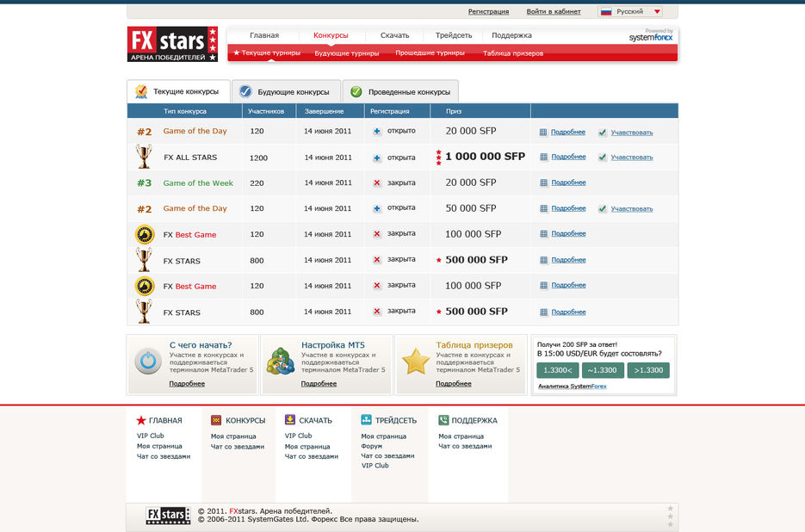Click the trophy icon beside FX ALL STARS
This screenshot has height=532, width=805.
145,156
